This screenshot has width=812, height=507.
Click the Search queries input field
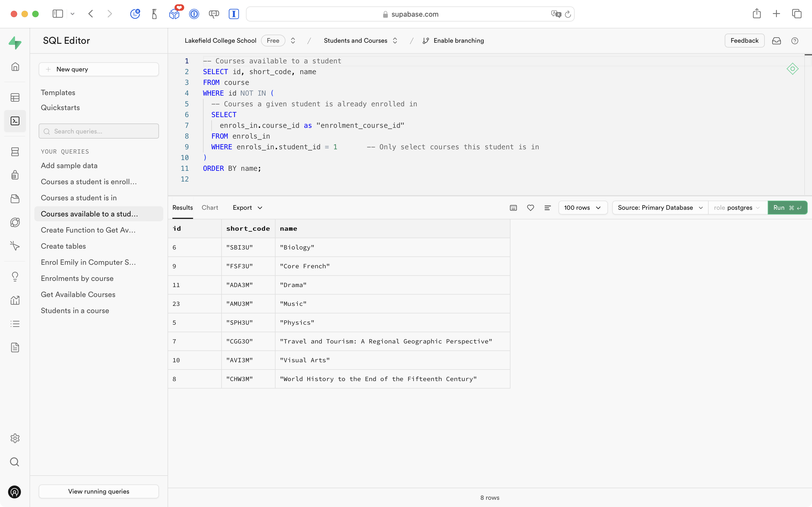[99, 131]
